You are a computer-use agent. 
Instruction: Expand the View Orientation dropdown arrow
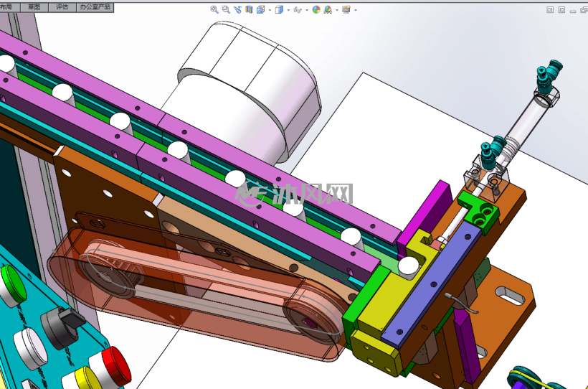270,10
